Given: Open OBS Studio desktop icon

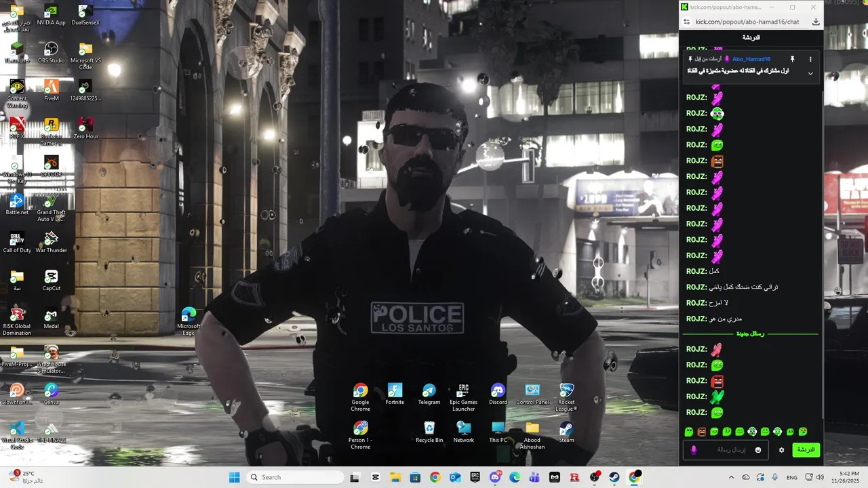Looking at the screenshot, I should [x=51, y=53].
